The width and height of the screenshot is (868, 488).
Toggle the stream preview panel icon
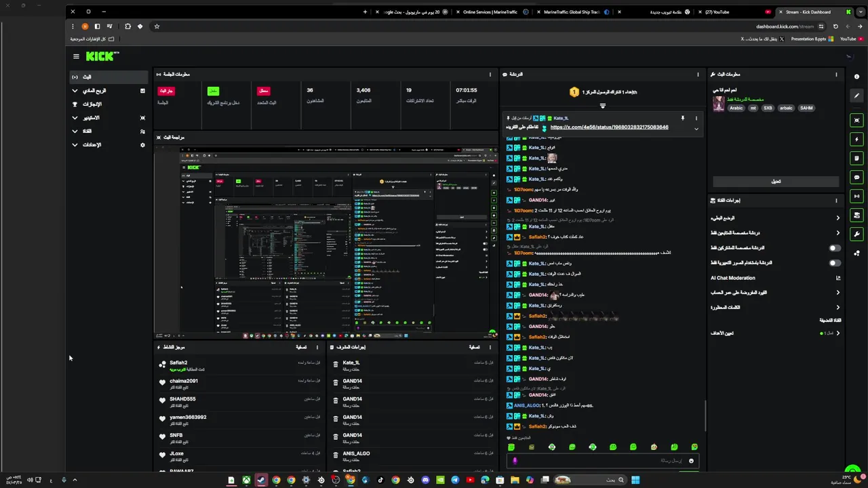[857, 120]
